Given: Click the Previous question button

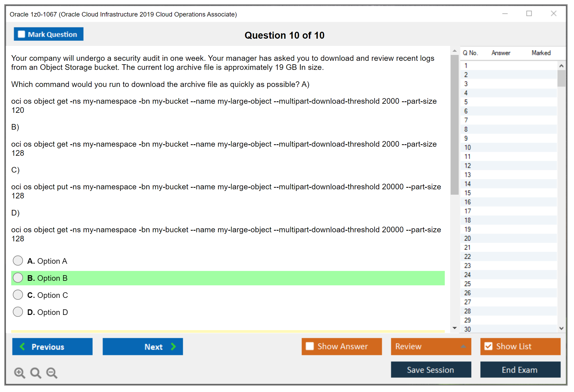Looking at the screenshot, I should tap(52, 347).
